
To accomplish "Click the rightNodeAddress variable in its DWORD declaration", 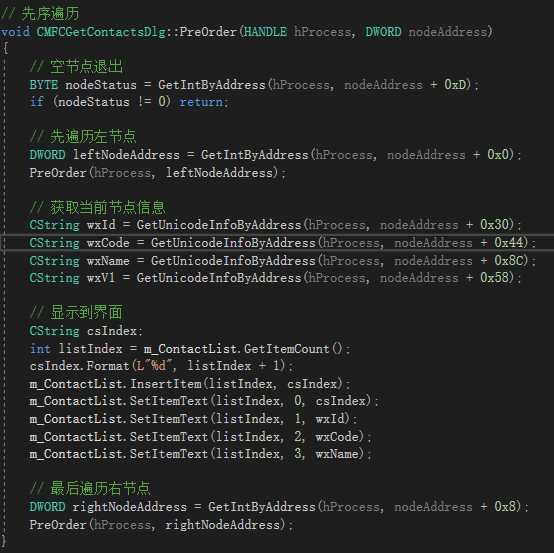I will click(130, 507).
